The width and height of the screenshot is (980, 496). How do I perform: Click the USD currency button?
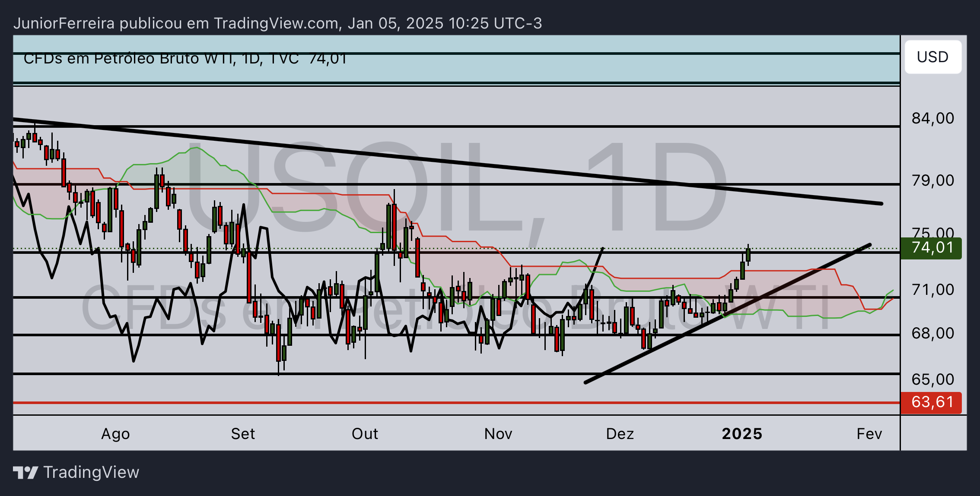933,57
